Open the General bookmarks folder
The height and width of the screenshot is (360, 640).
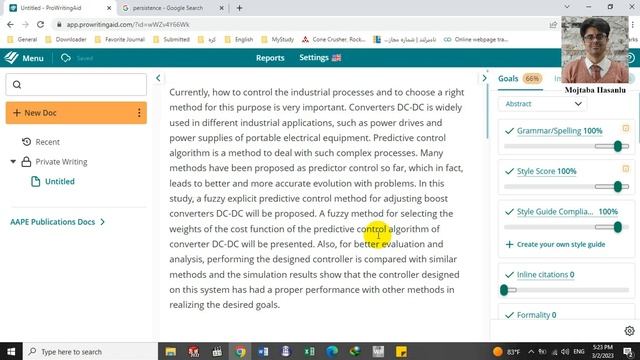tap(22, 40)
